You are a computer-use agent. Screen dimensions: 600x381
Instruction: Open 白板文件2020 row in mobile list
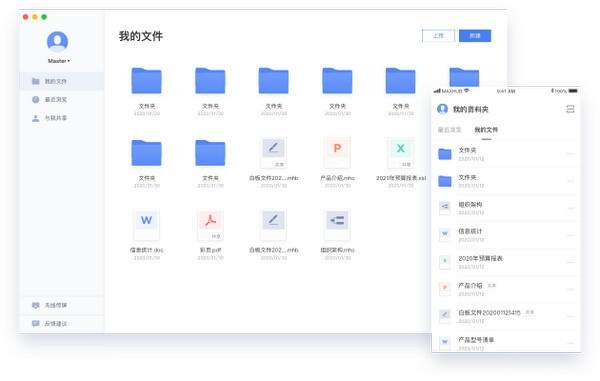click(x=506, y=317)
